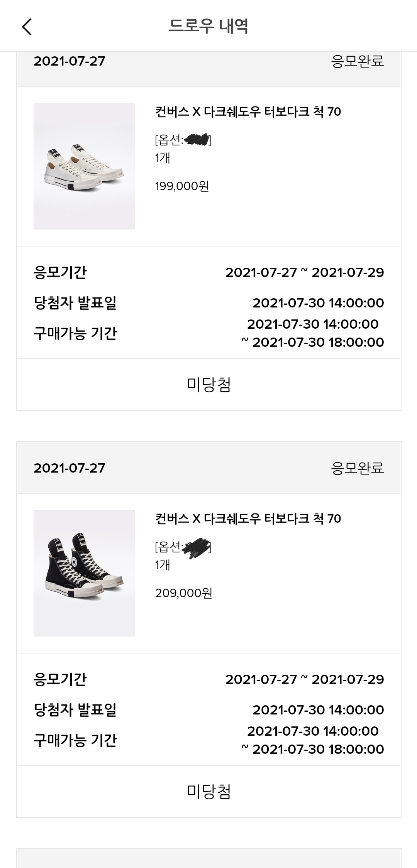Tap the 응모기간 label in the second card
Image resolution: width=417 pixels, height=868 pixels.
coord(60,679)
